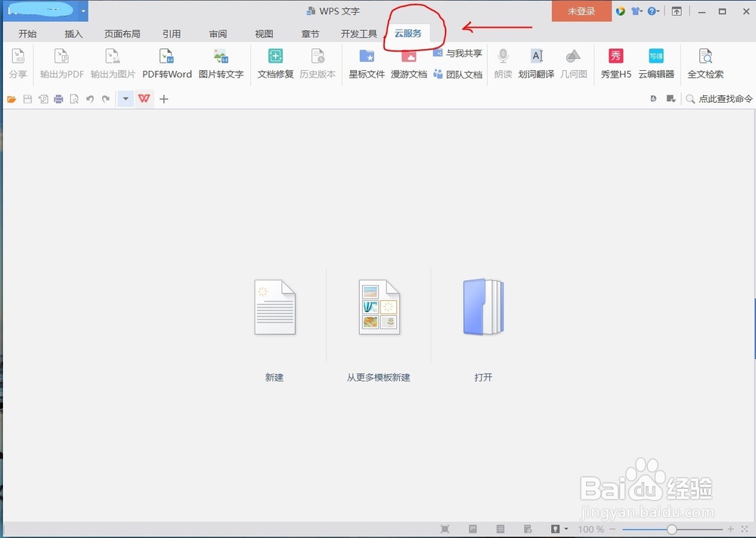Open 历史版本 history versions

click(318, 63)
